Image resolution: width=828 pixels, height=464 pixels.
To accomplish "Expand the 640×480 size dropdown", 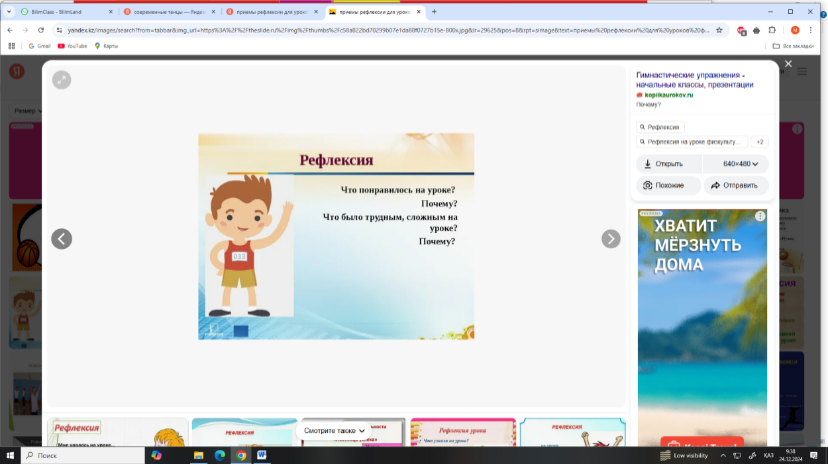I will 740,164.
